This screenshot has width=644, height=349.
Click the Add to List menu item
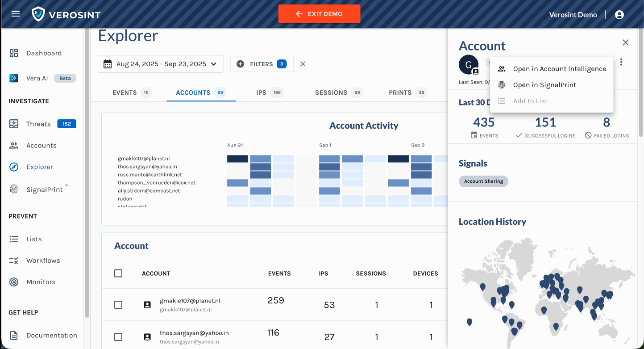[552, 101]
